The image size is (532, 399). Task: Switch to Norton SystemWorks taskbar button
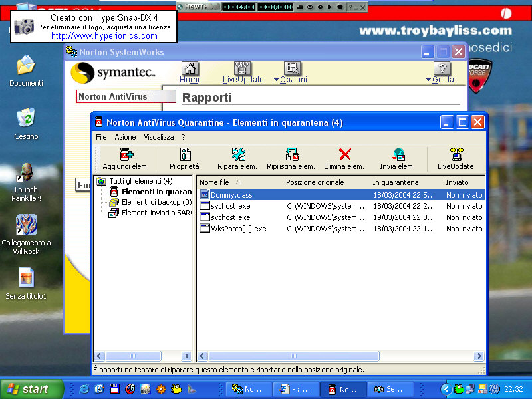[248, 389]
